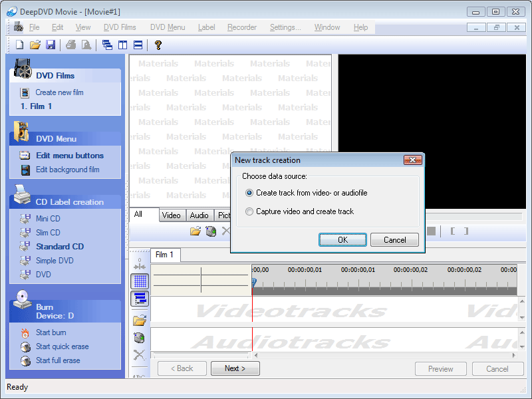Click Audiotracks scroll down arrow
This screenshot has width=532, height=399.
tap(522, 346)
